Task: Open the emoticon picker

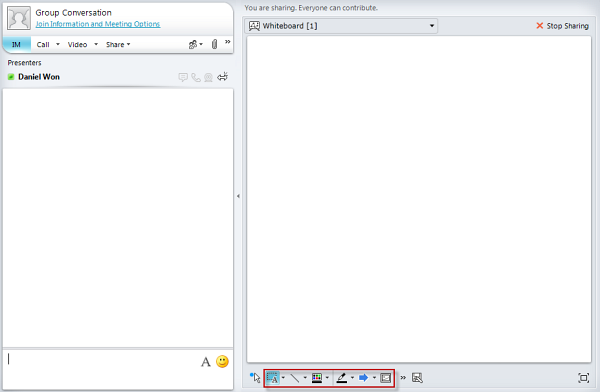Action: point(222,361)
